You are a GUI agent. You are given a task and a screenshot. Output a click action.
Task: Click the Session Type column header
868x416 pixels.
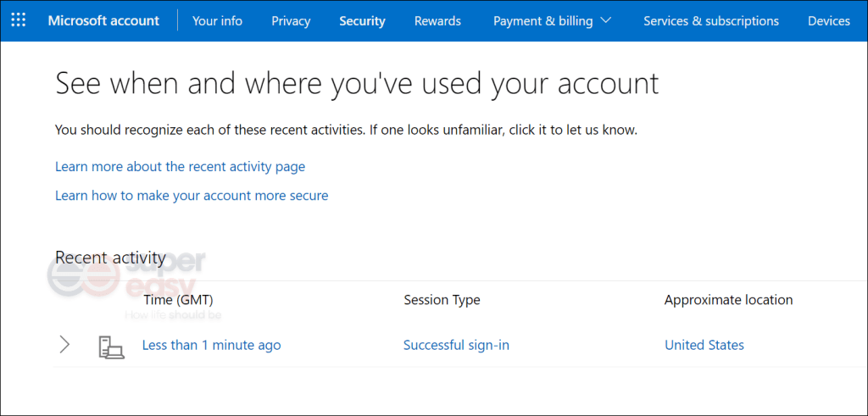point(442,300)
